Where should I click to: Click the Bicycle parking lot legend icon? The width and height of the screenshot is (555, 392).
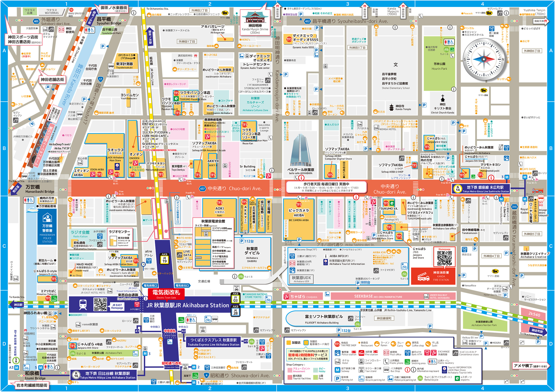[x=361, y=379]
